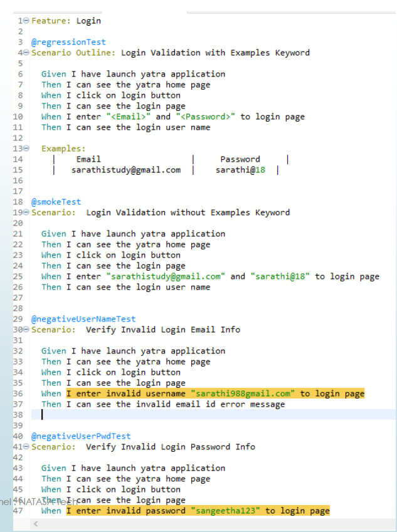
Task: Collapse the Invalid Login Password scenario fold
Action: coord(26,447)
